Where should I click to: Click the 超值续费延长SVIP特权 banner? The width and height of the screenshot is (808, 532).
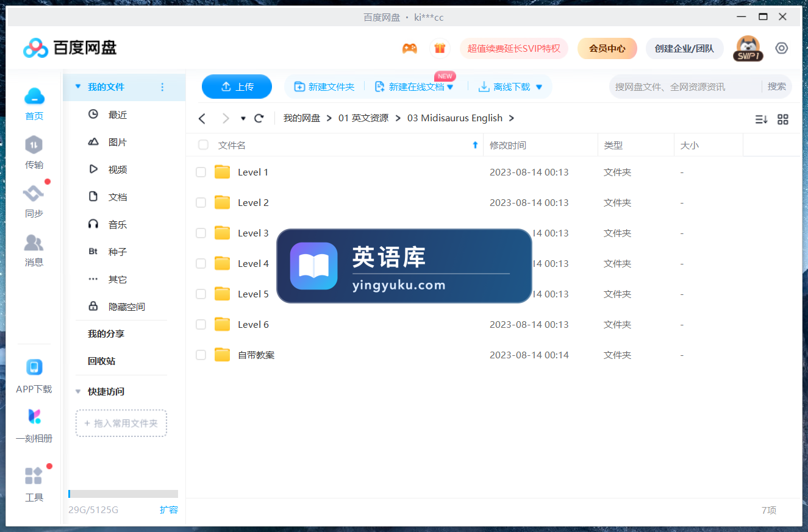pos(514,48)
